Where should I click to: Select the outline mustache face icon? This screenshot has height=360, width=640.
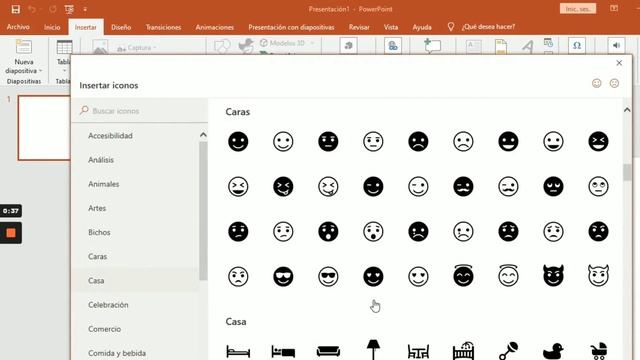[x=508, y=187]
